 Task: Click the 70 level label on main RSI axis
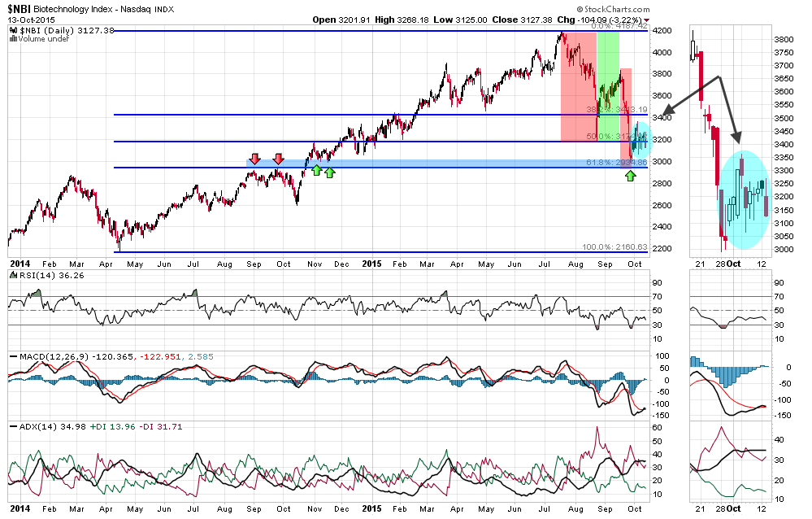coord(658,297)
